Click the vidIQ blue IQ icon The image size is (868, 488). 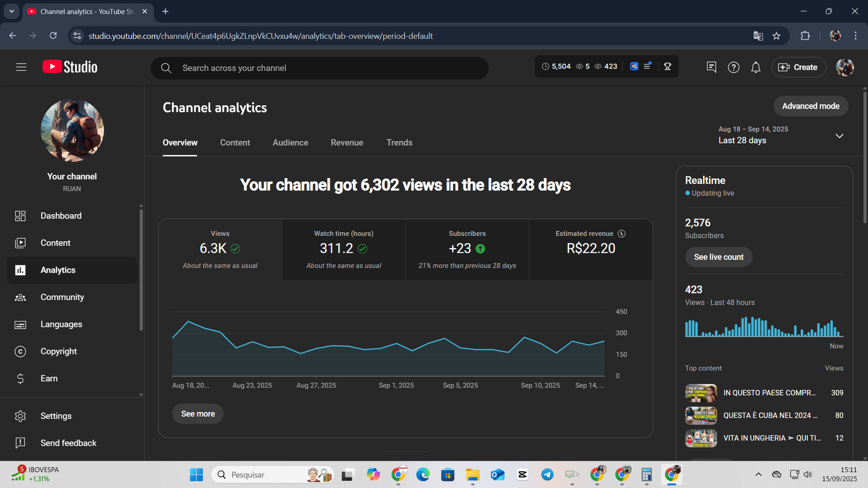tap(634, 66)
